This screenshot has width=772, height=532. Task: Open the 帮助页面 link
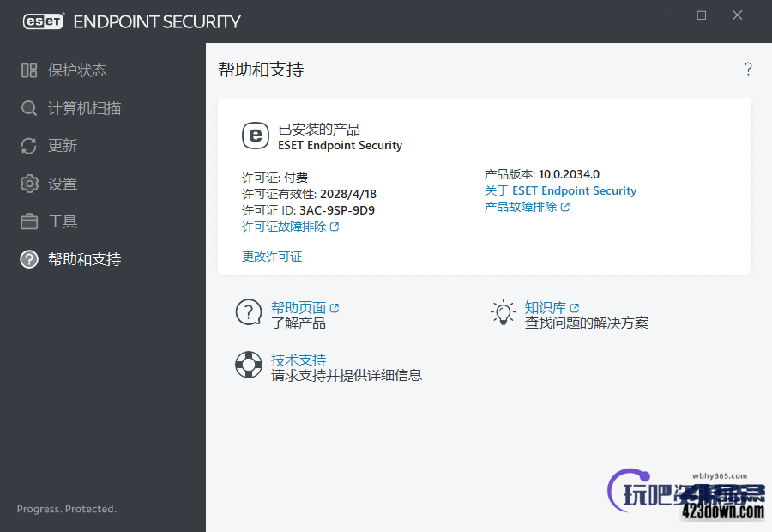(299, 308)
